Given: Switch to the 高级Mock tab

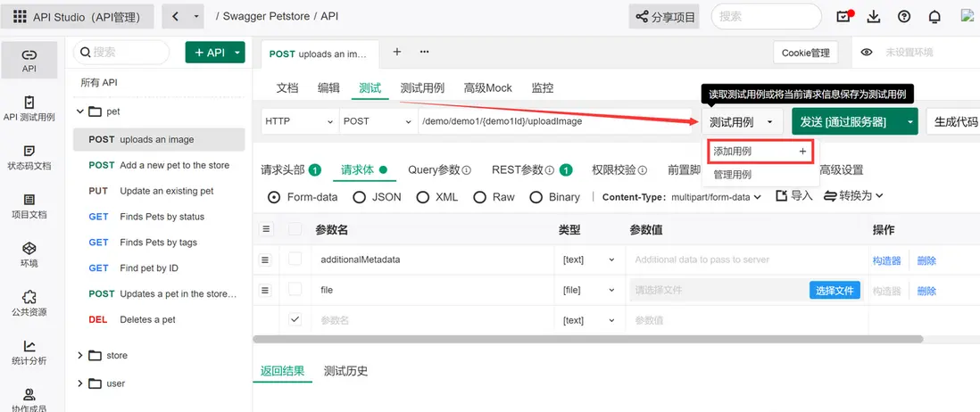Looking at the screenshot, I should click(487, 88).
